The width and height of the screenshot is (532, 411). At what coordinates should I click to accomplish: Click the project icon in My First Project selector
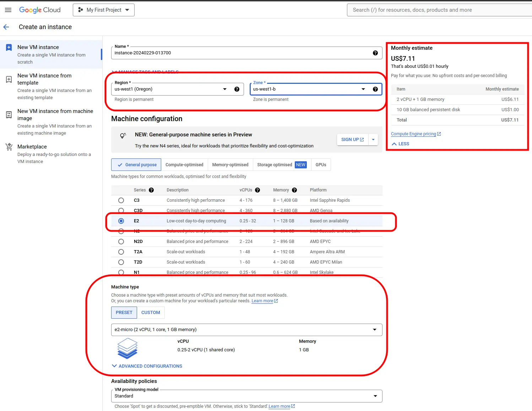click(81, 10)
